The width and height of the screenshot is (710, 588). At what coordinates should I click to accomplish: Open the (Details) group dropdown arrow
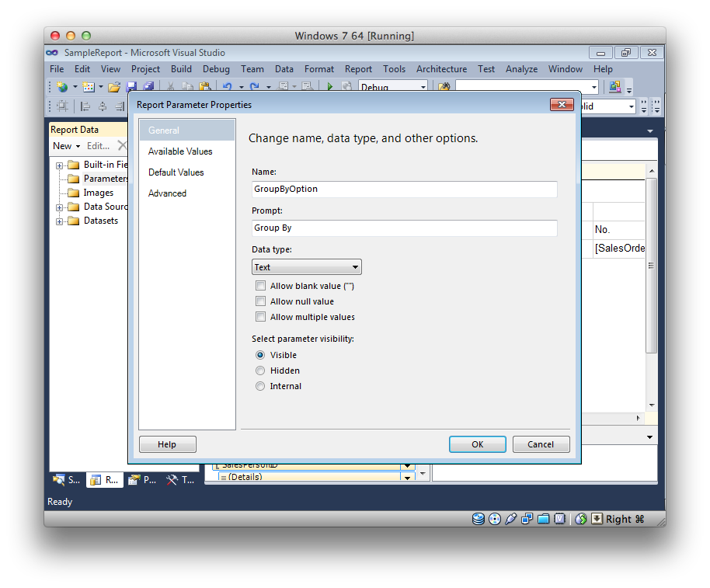(x=408, y=477)
